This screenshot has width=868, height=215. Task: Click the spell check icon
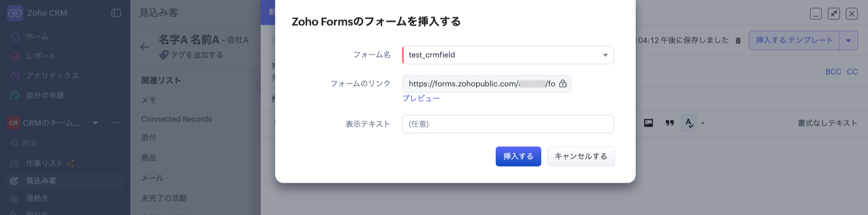coord(689,123)
